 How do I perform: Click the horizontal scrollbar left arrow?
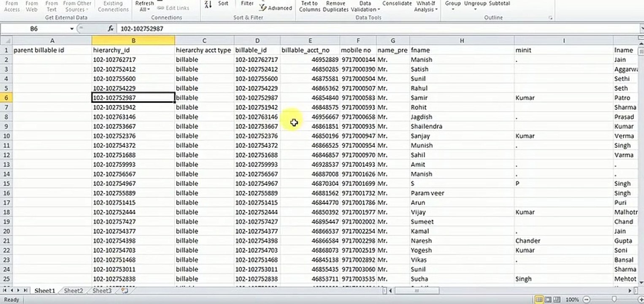[x=391, y=290]
